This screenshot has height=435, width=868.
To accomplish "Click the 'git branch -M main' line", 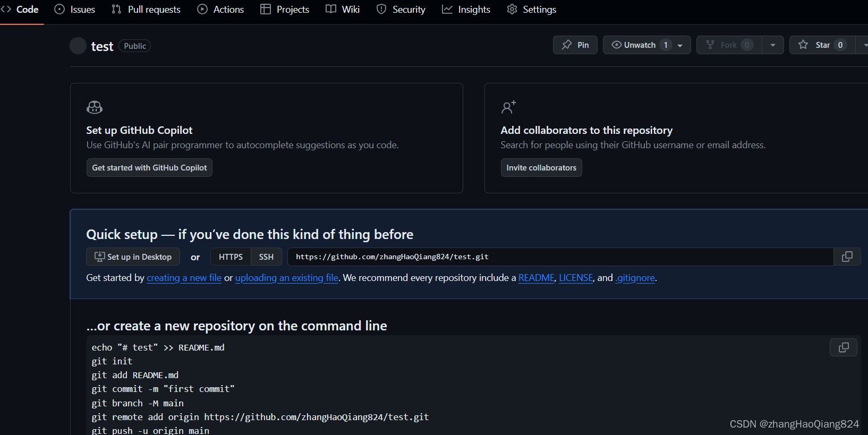I will pyautogui.click(x=138, y=404).
